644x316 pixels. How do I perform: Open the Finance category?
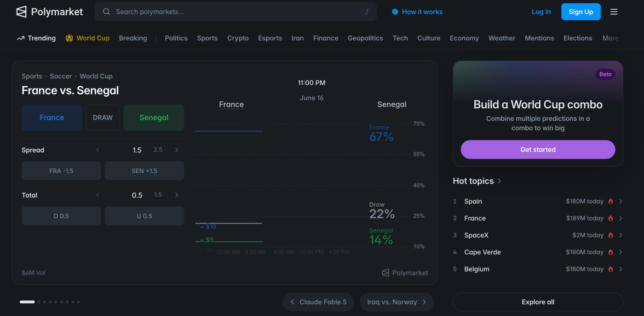(x=326, y=38)
